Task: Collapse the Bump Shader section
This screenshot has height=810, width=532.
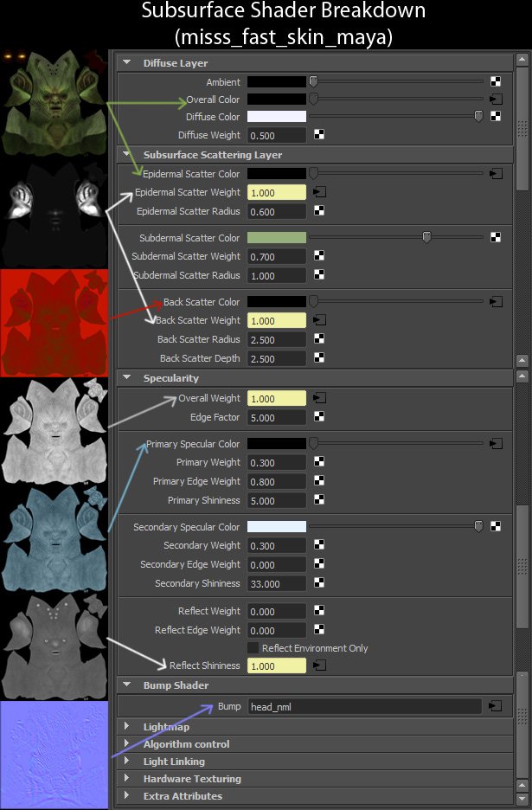Action: (126, 685)
